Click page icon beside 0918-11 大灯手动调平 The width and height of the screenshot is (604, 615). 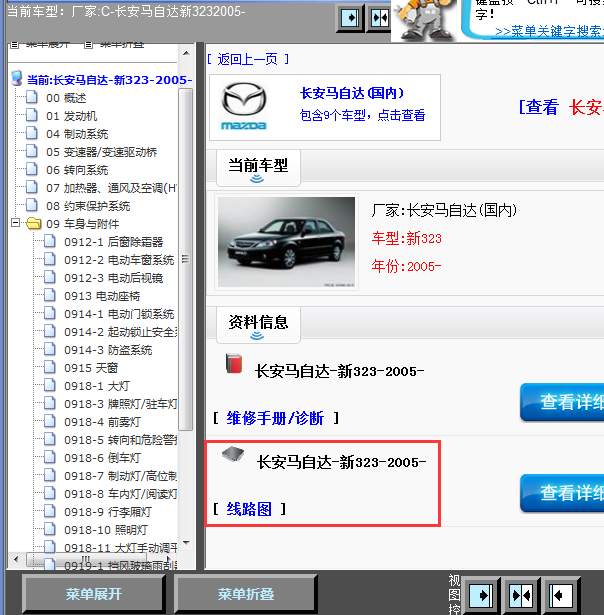point(50,546)
